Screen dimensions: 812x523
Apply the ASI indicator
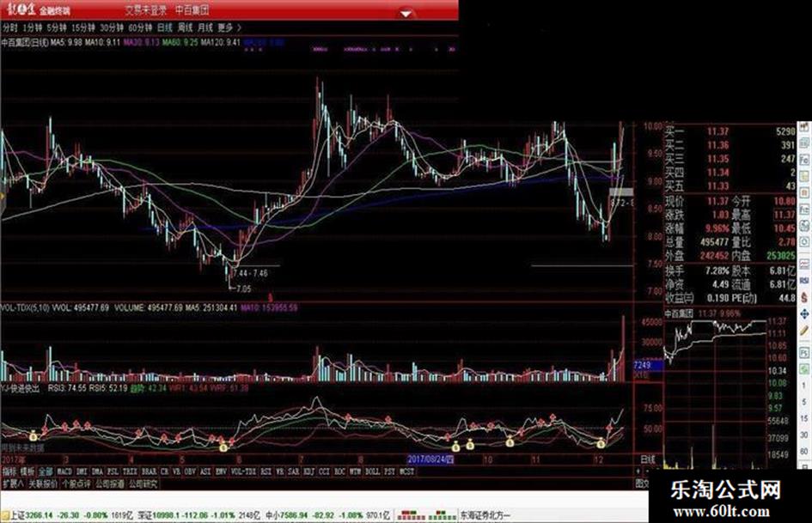pyautogui.click(x=205, y=471)
